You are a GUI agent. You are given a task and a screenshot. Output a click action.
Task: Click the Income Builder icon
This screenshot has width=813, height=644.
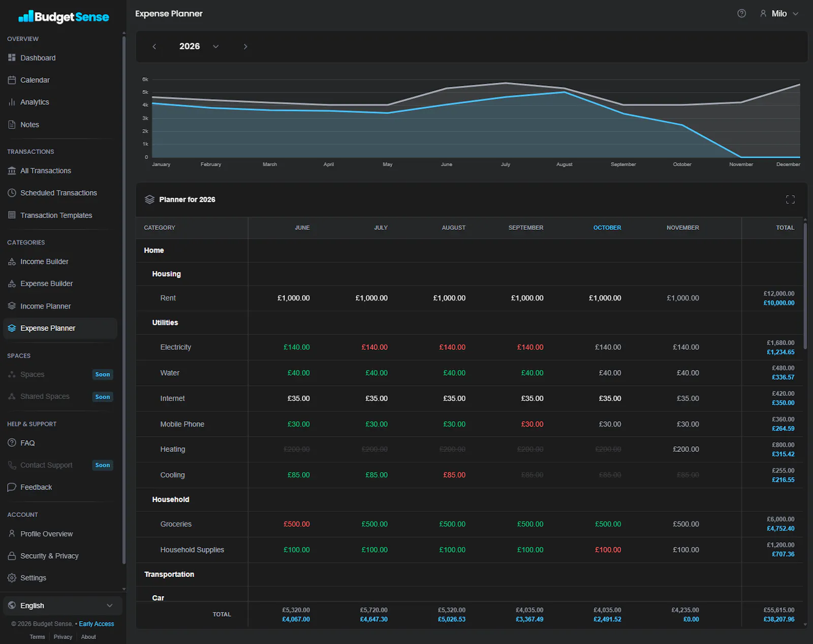pos(12,262)
